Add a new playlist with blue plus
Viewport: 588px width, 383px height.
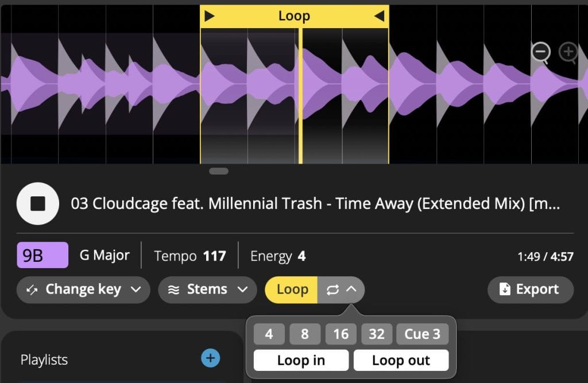click(210, 358)
